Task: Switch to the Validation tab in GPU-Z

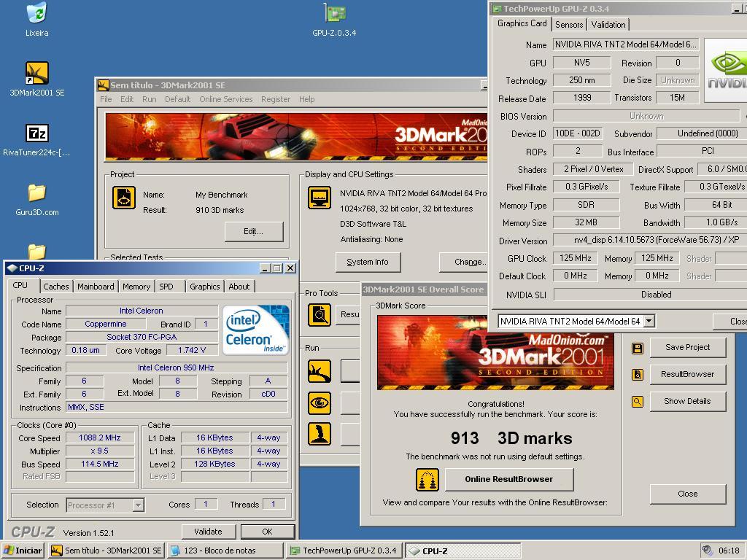Action: (608, 25)
